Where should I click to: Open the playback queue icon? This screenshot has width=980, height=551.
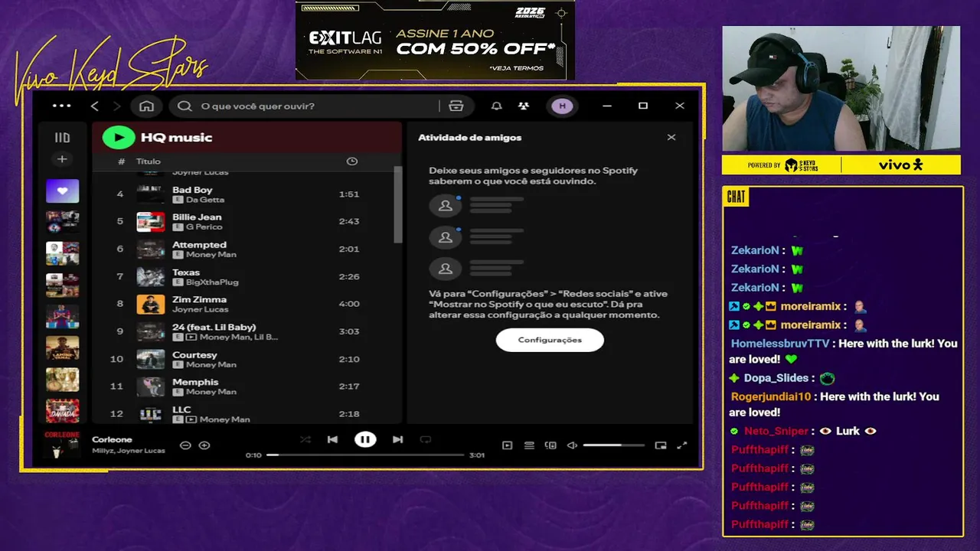pyautogui.click(x=529, y=445)
